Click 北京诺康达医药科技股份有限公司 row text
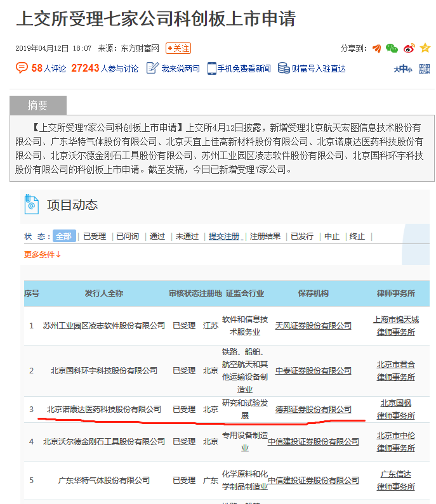This screenshot has width=436, height=504. pos(103,409)
